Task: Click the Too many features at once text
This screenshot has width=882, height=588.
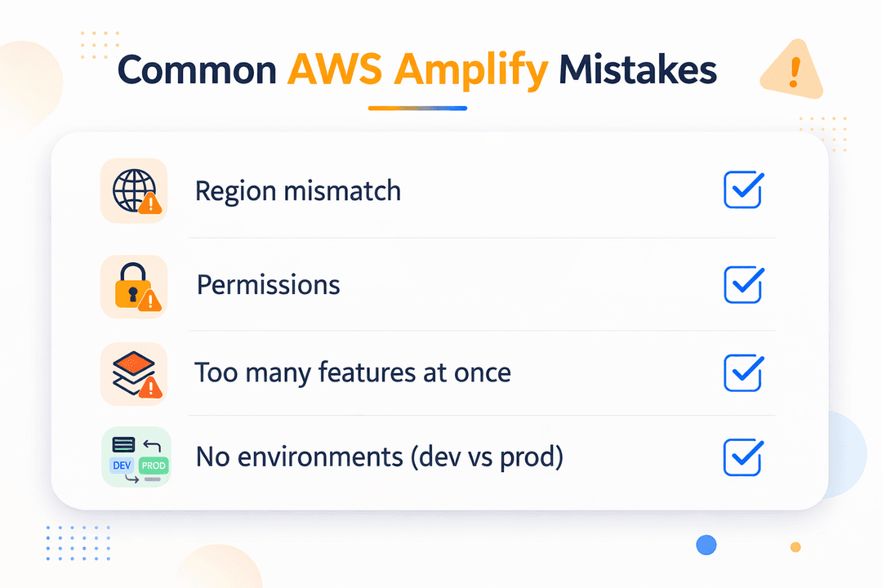Action: (353, 372)
